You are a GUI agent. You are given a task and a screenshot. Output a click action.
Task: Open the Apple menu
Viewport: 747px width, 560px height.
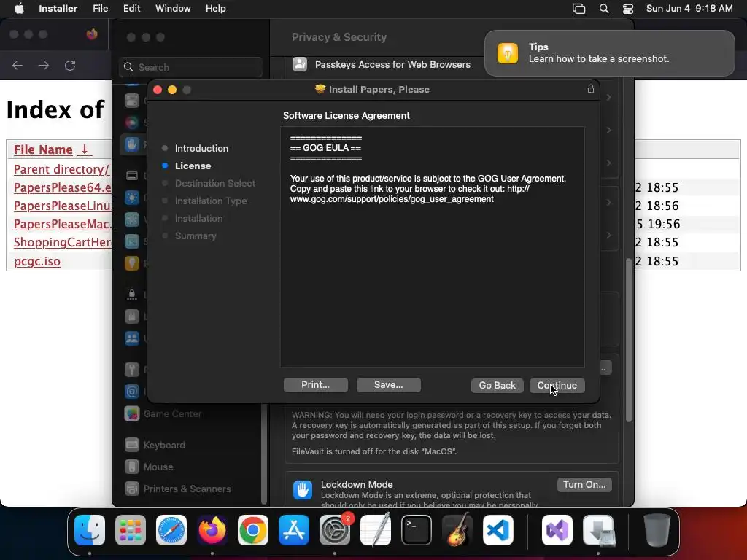click(x=18, y=9)
